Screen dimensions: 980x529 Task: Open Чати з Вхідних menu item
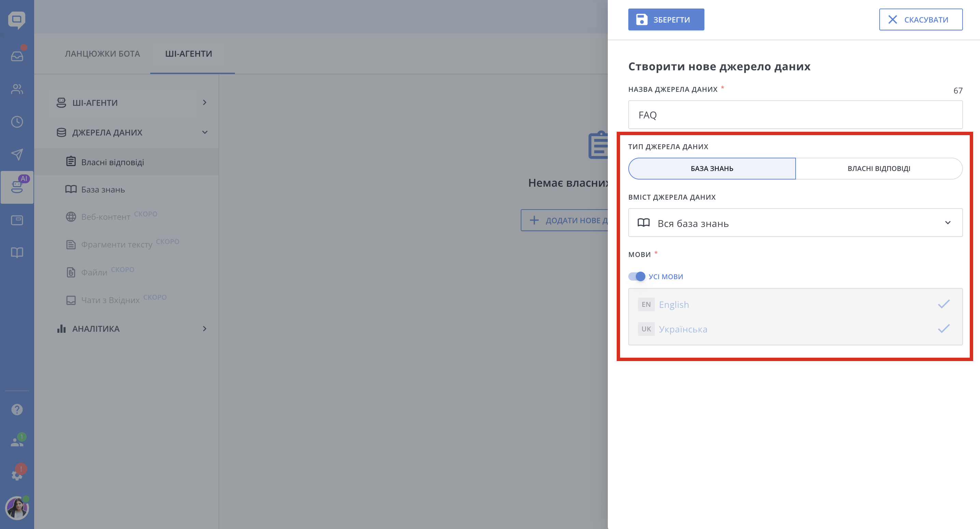pos(126,300)
